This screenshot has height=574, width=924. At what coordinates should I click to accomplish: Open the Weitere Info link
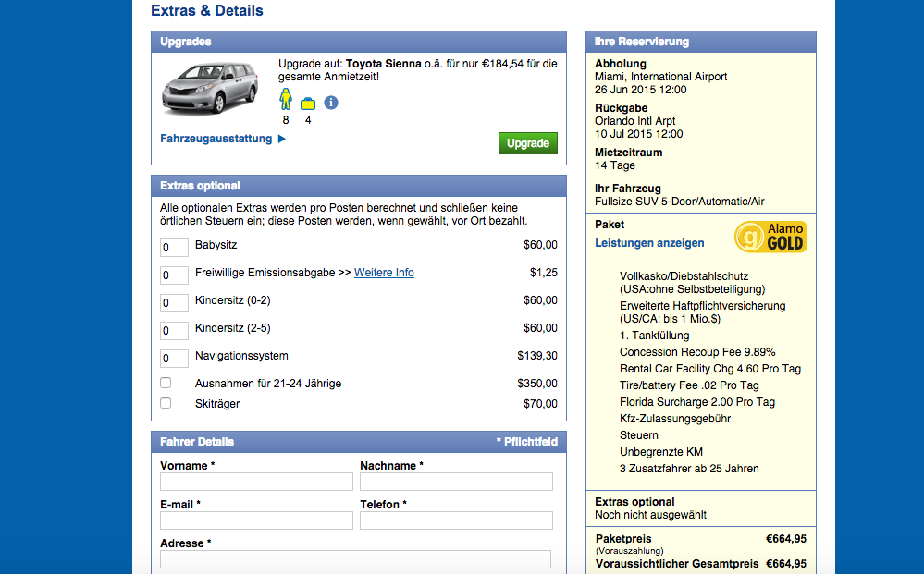(384, 273)
